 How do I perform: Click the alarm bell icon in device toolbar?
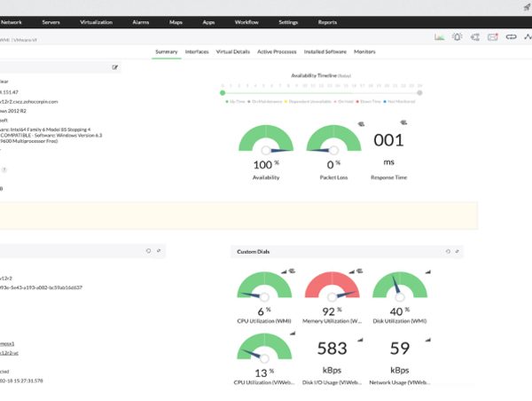tap(457, 36)
